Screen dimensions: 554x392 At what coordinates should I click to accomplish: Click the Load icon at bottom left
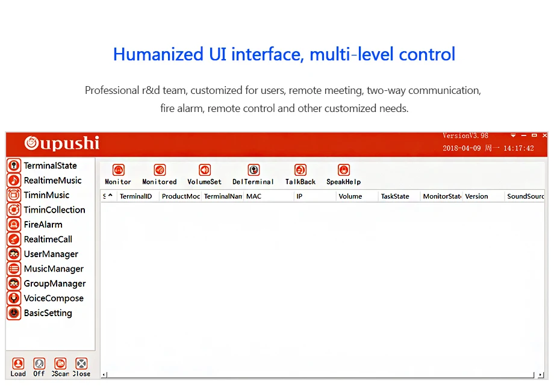coord(18,363)
